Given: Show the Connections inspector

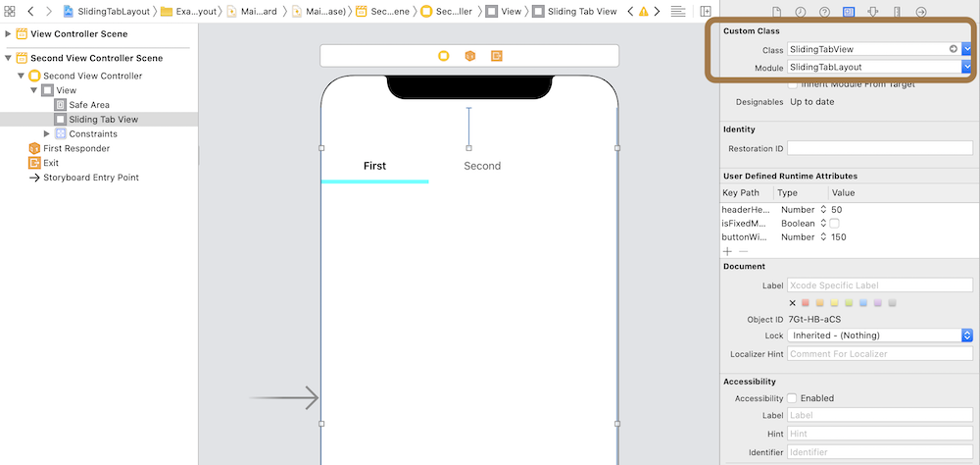Looking at the screenshot, I should coord(921,12).
